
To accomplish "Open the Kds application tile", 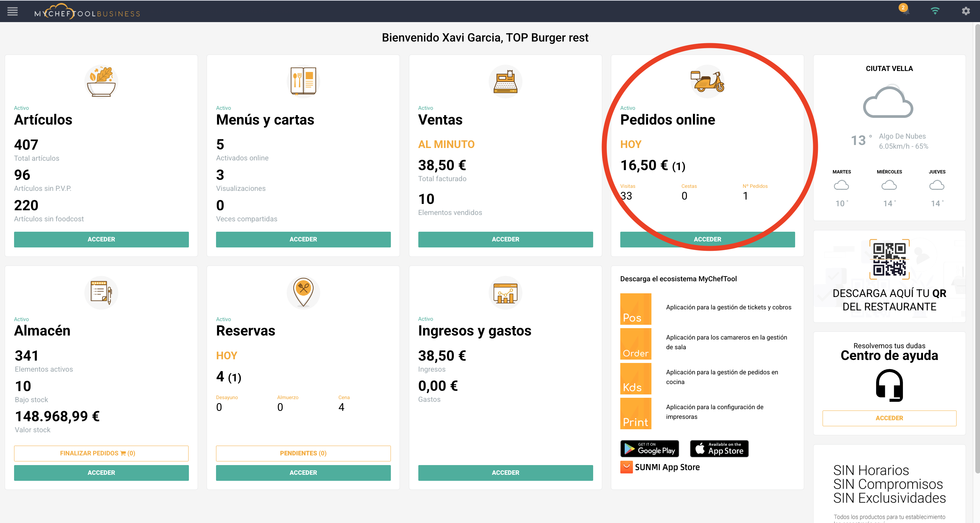I will pos(635,378).
